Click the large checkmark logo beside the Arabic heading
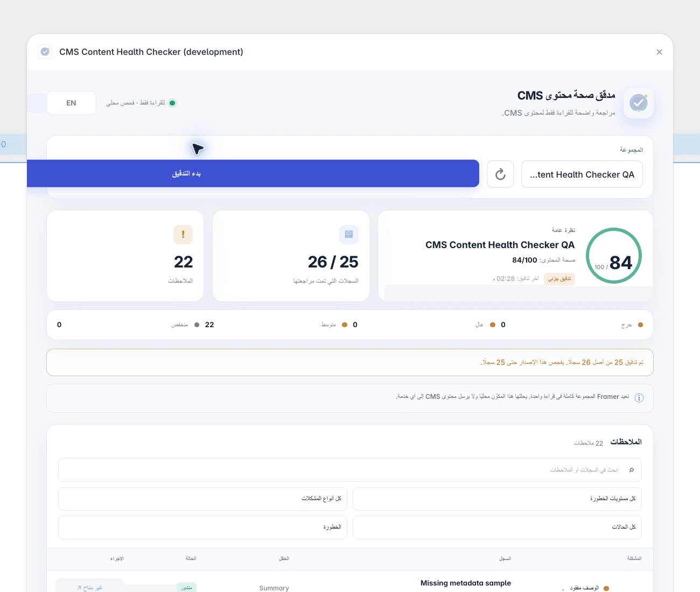The width and height of the screenshot is (700, 592). tap(639, 103)
